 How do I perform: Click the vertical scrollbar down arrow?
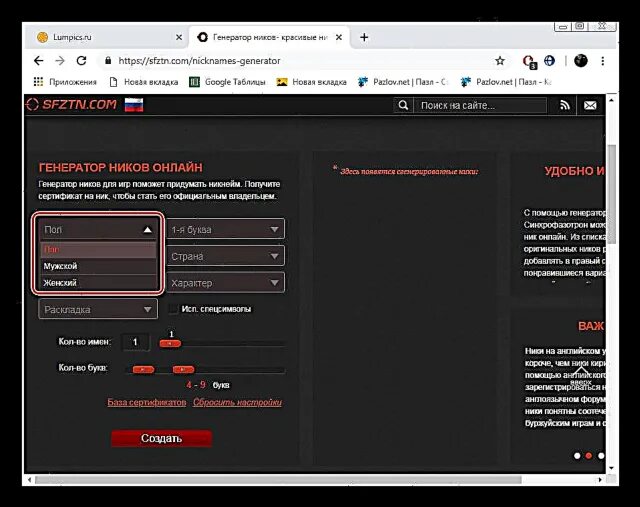coord(611,468)
